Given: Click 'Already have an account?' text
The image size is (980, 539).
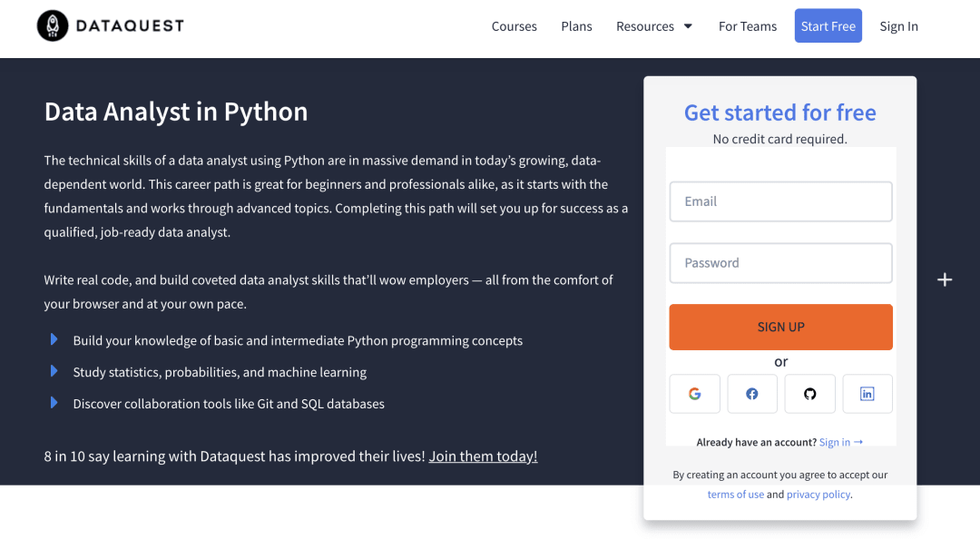Looking at the screenshot, I should coord(756,442).
